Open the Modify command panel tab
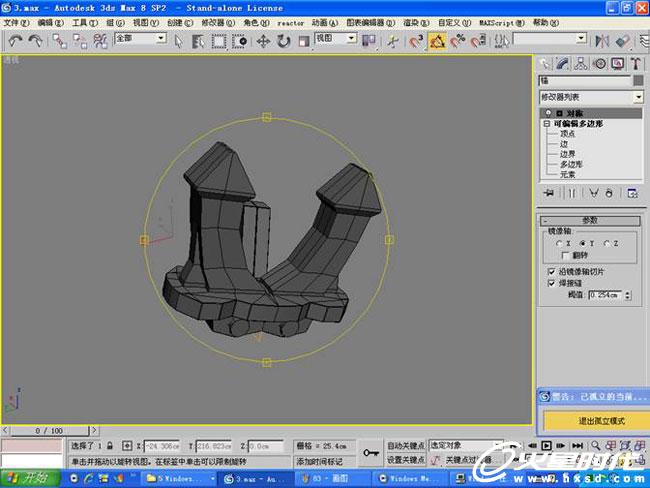Image resolution: width=650 pixels, height=488 pixels. pyautogui.click(x=562, y=63)
